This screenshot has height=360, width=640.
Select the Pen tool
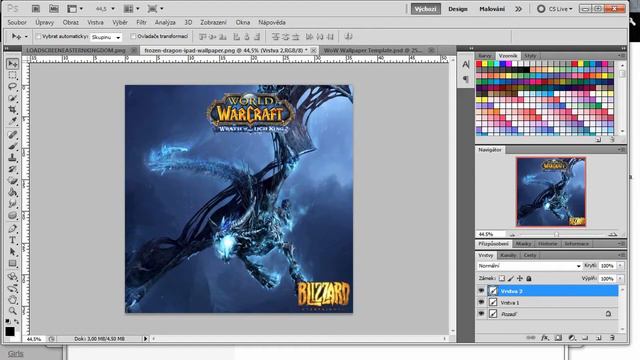click(x=13, y=229)
